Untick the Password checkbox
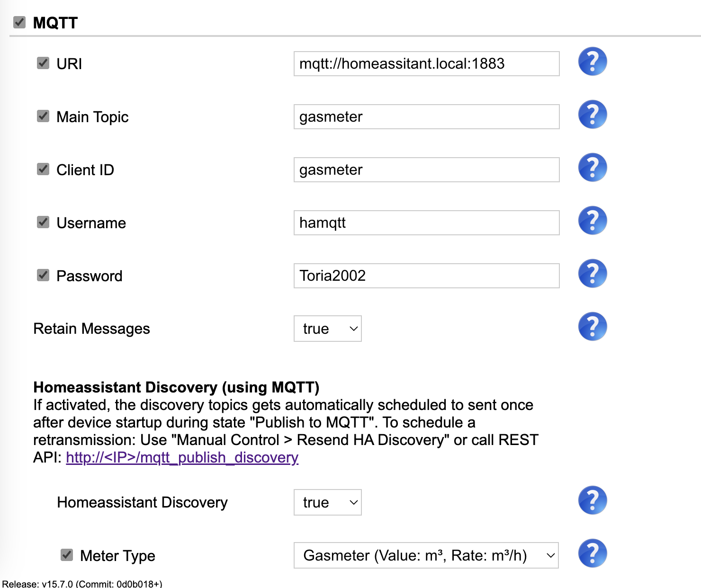This screenshot has height=588, width=701. (43, 275)
